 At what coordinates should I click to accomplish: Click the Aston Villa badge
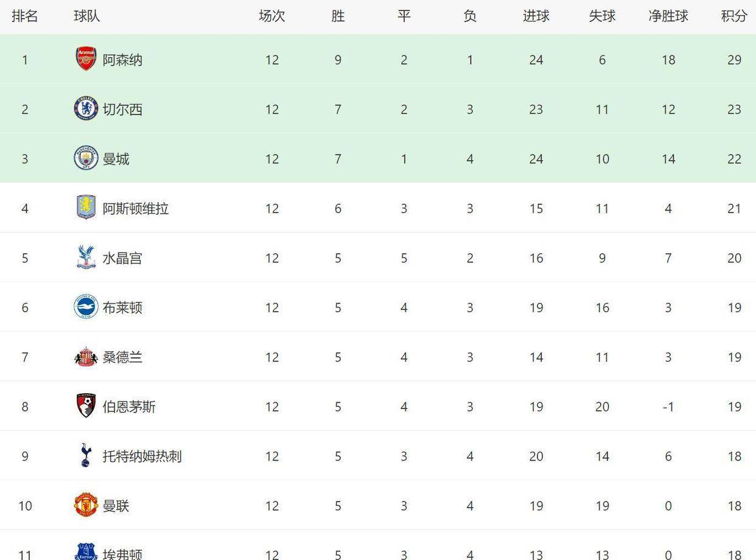click(x=86, y=208)
